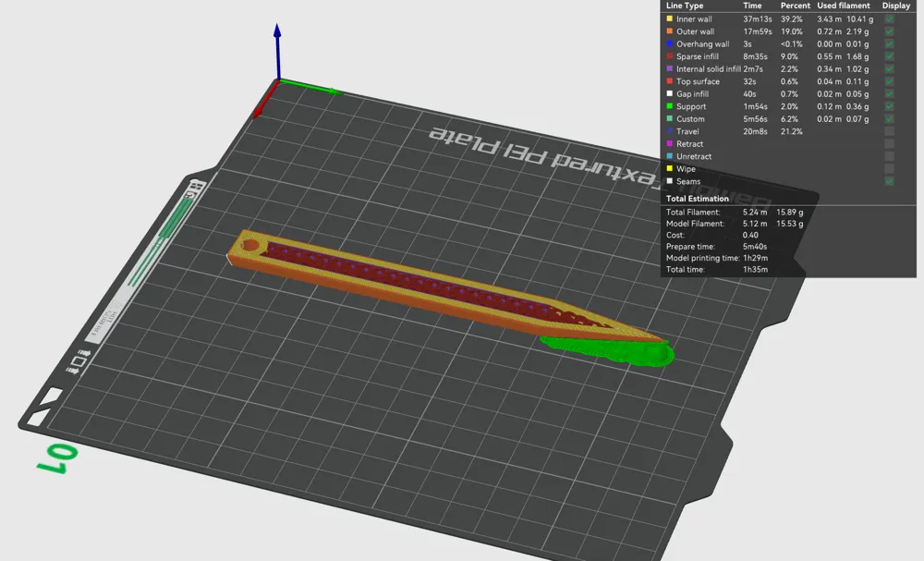Toggle off the Seams display checkbox
Viewport: 924px width, 561px height.
pyautogui.click(x=889, y=181)
